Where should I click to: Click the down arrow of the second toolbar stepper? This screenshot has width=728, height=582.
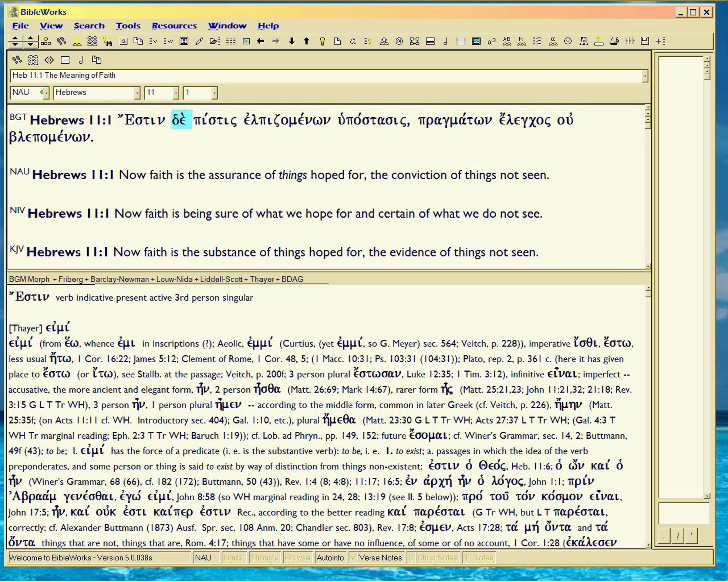click(x=30, y=44)
